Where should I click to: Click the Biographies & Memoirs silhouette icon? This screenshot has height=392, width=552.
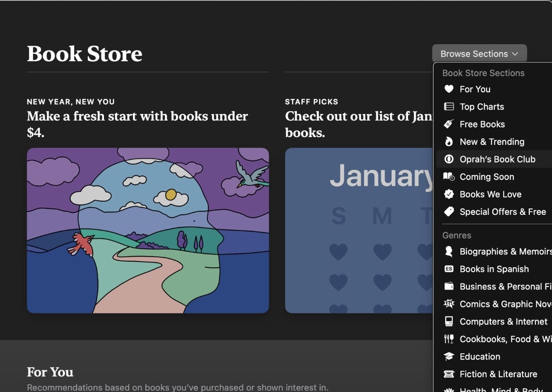(x=448, y=252)
